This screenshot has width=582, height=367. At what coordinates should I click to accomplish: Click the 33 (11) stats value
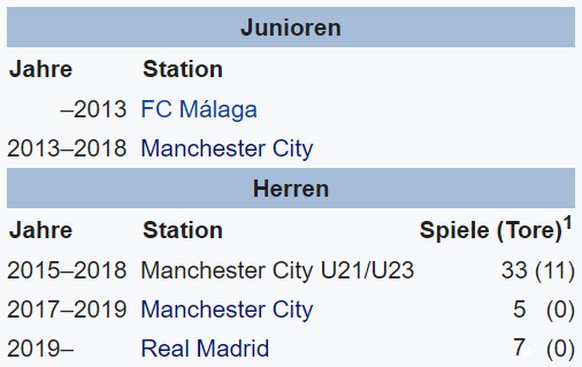coord(538,270)
